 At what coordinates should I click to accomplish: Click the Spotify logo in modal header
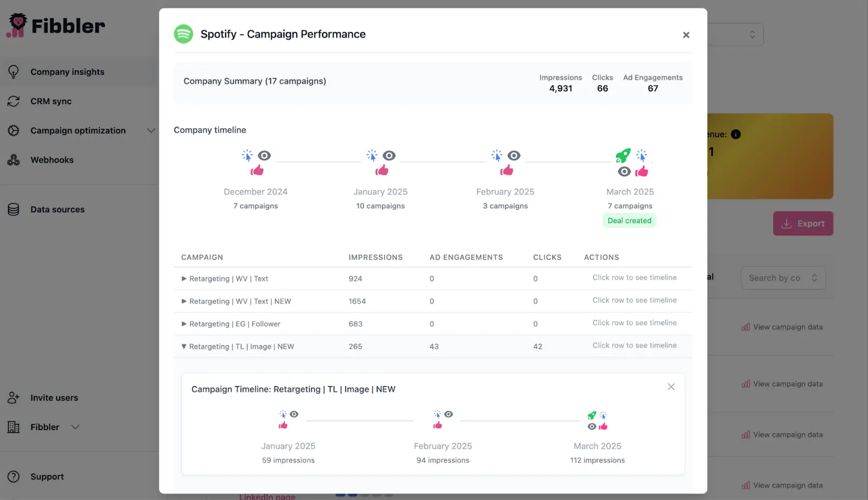coord(183,34)
